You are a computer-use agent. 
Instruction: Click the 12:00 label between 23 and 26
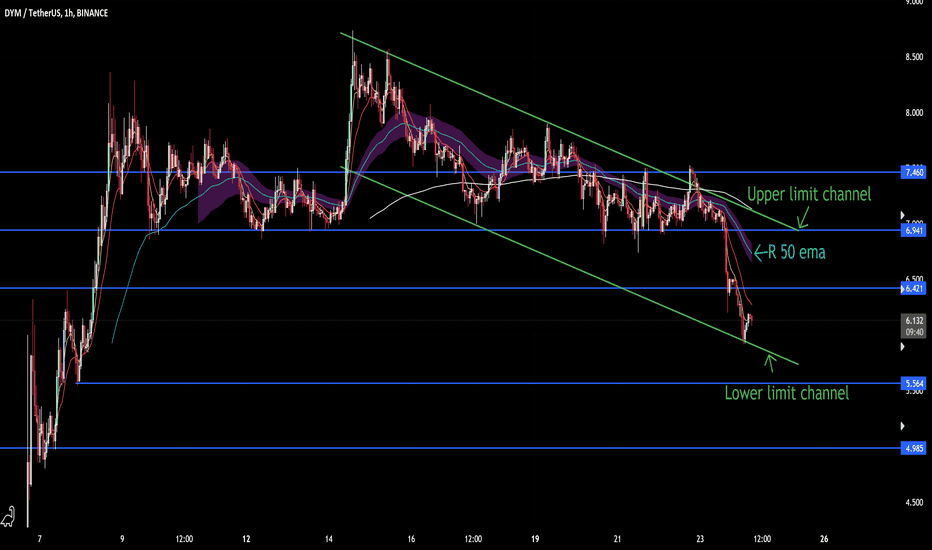click(x=762, y=539)
